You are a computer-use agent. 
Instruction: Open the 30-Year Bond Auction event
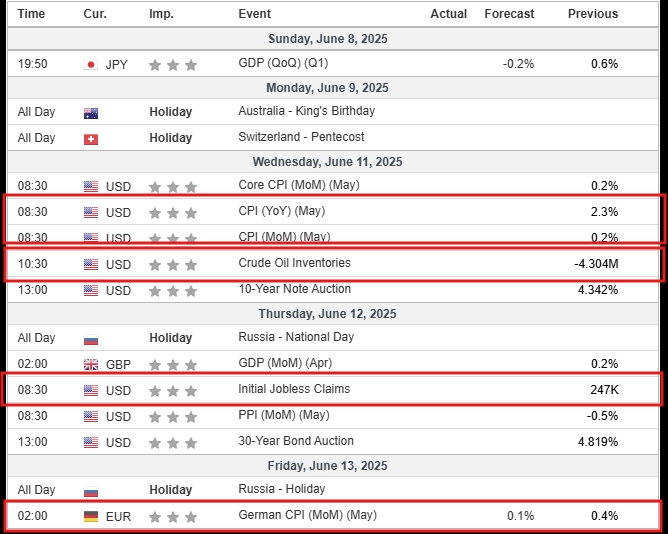pos(294,441)
